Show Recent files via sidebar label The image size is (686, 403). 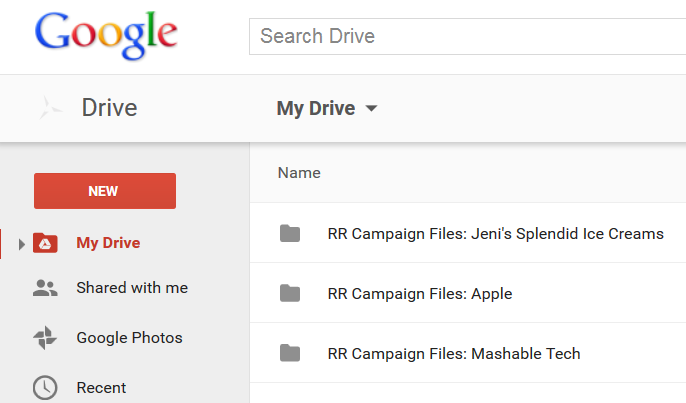[101, 387]
